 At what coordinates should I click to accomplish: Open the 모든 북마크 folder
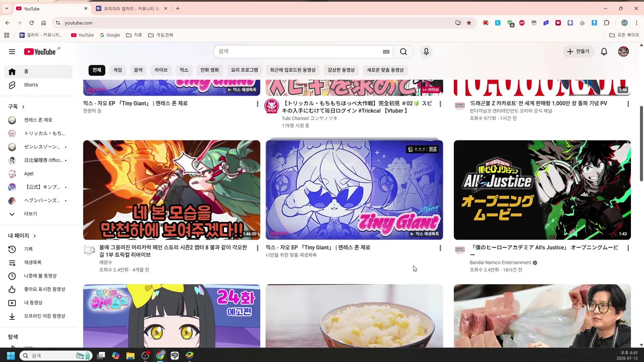tap(624, 35)
